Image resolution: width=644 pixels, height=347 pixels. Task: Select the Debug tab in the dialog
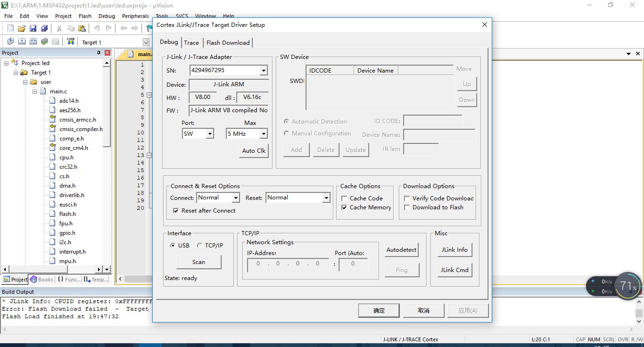pyautogui.click(x=169, y=41)
